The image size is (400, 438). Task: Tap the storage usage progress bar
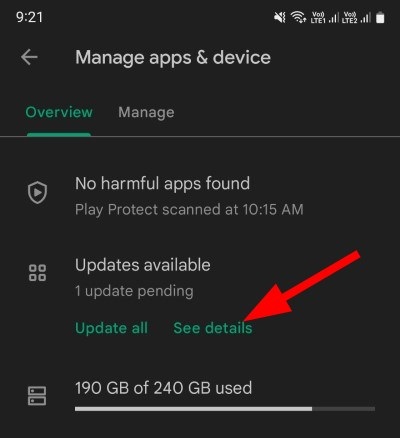pyautogui.click(x=225, y=409)
